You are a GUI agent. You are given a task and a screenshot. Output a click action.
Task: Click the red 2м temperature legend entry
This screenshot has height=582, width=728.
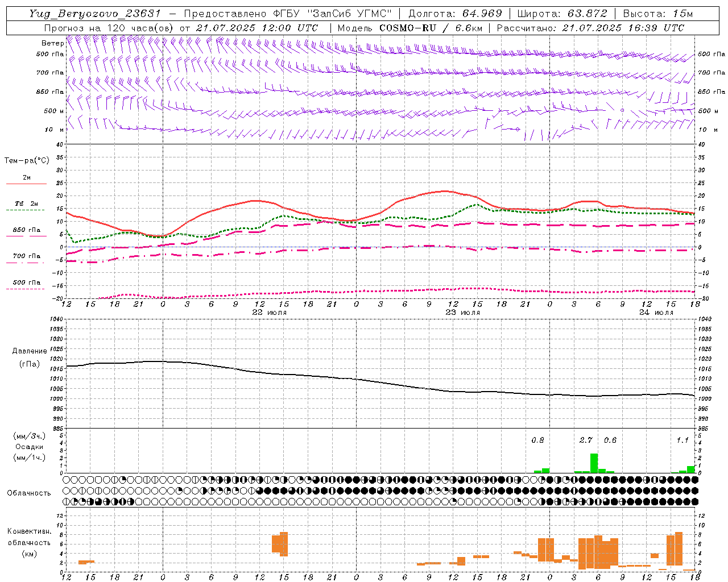click(26, 179)
